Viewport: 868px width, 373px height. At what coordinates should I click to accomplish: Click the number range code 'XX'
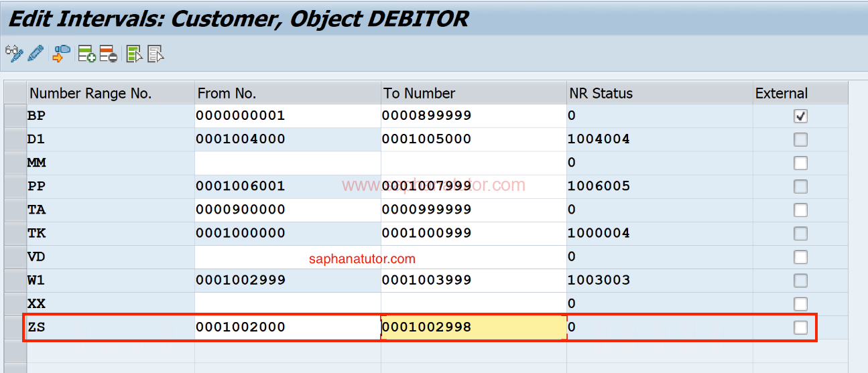pyautogui.click(x=36, y=303)
